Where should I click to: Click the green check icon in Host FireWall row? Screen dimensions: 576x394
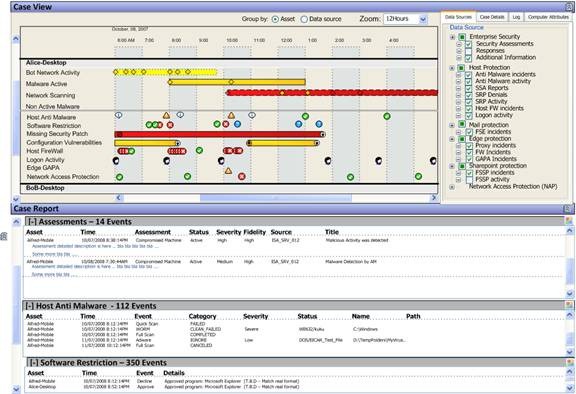tap(199, 150)
